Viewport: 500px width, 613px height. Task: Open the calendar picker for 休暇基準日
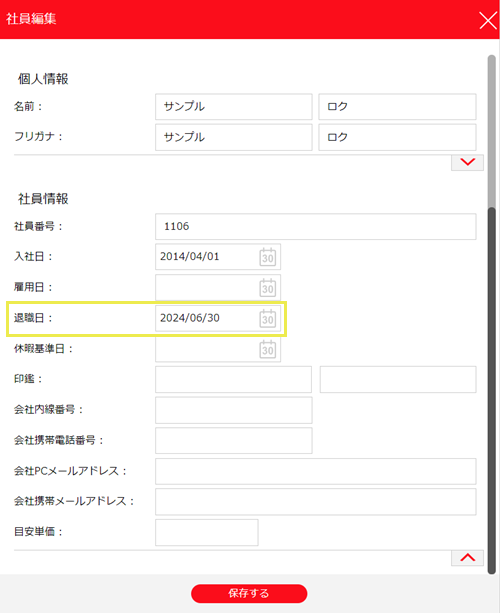coord(268,349)
